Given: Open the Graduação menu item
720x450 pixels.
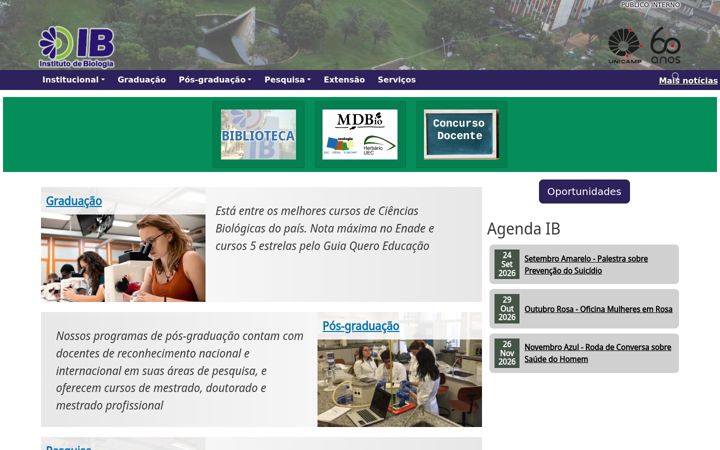Looking at the screenshot, I should pos(141,80).
